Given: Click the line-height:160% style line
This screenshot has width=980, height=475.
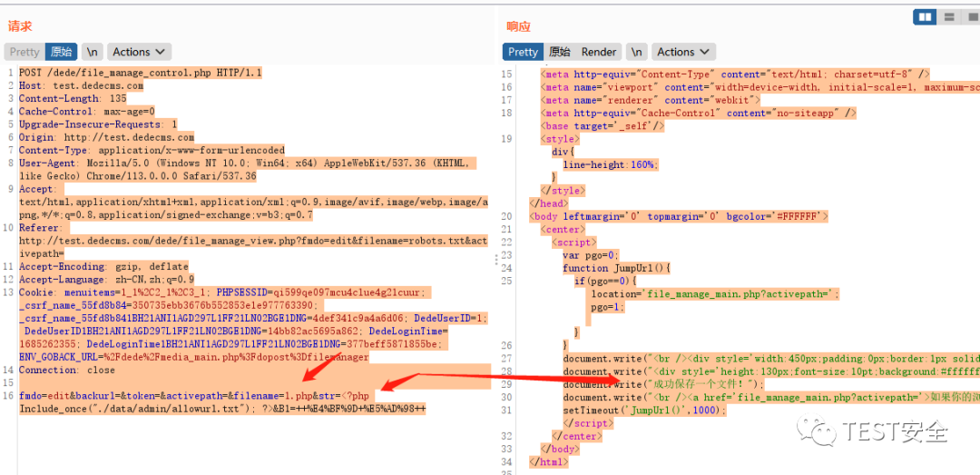Looking at the screenshot, I should 611,164.
